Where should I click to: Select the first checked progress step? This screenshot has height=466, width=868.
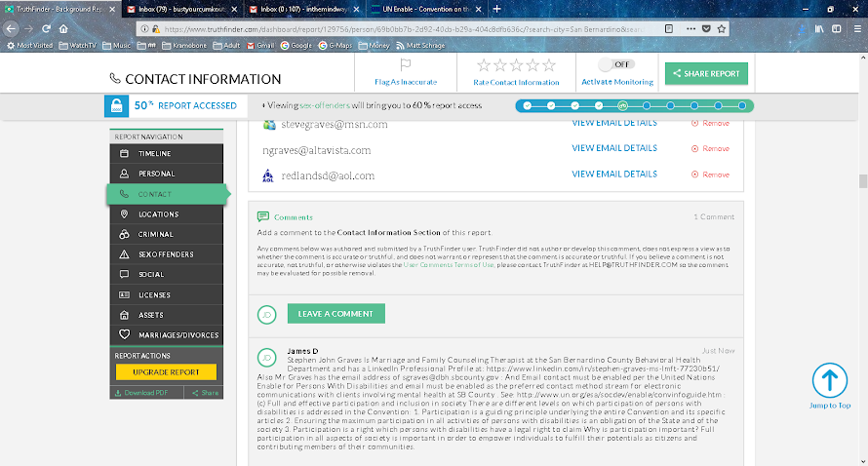point(528,105)
